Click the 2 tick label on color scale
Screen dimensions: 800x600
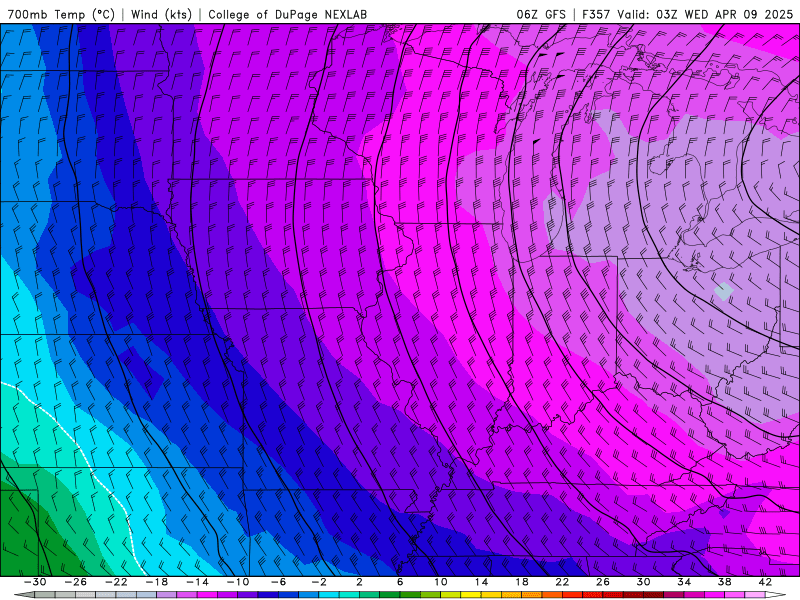[359, 582]
